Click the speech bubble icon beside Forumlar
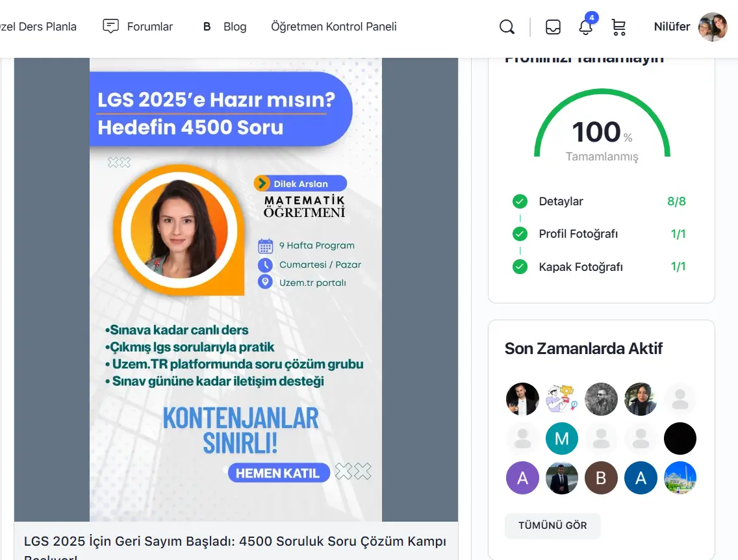Screen dimensions: 738x560 [110, 27]
